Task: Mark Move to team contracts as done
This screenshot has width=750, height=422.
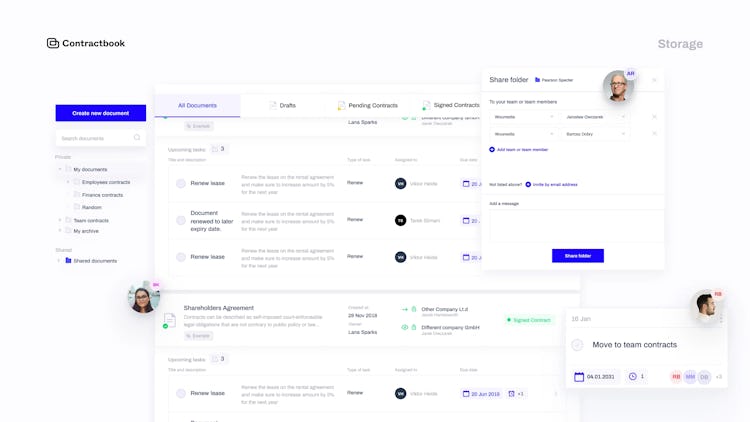Action: (x=577, y=344)
